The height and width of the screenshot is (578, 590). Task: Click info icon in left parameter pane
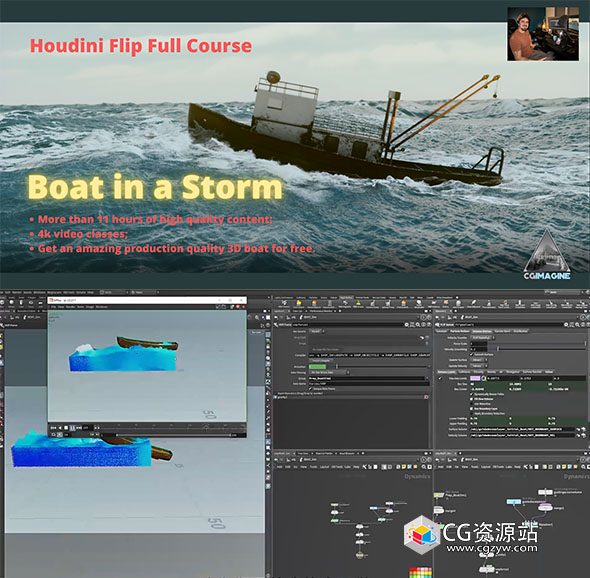[x=424, y=325]
